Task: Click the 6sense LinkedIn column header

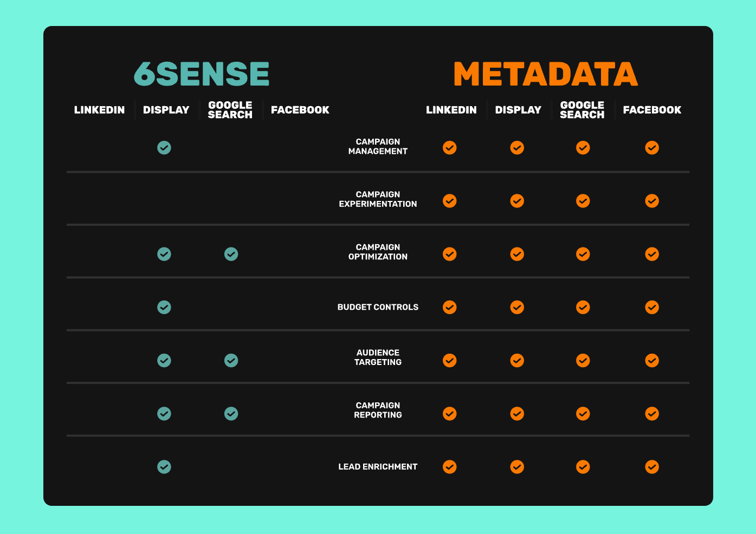Action: click(x=99, y=110)
